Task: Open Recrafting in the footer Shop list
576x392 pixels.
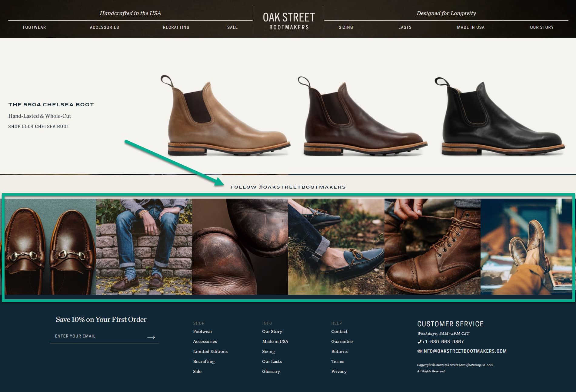Action: (x=204, y=361)
